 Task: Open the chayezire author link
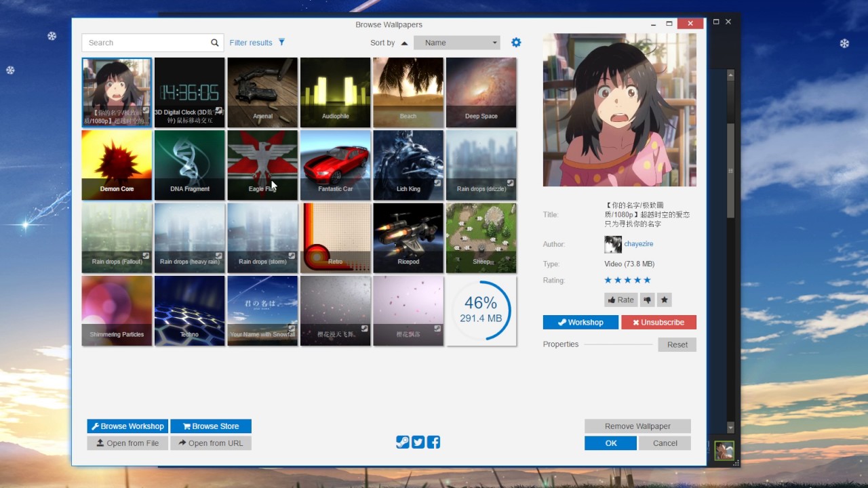pos(639,244)
